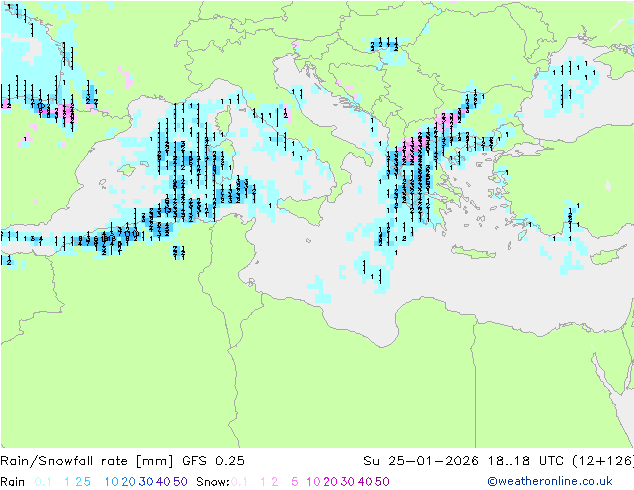634x490 pixels.
Task: Select the rain legend value 50
Action: (180, 482)
